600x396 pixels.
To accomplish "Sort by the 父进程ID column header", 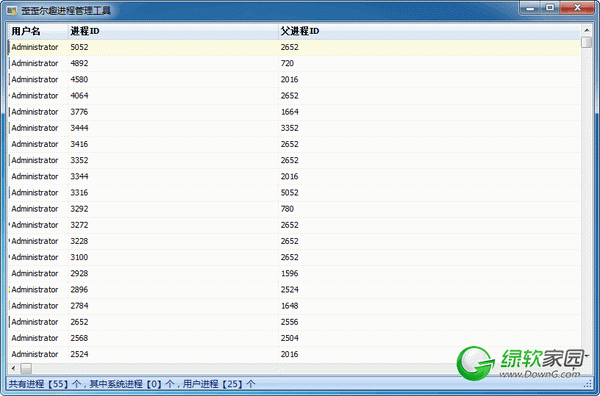I will tap(429, 31).
